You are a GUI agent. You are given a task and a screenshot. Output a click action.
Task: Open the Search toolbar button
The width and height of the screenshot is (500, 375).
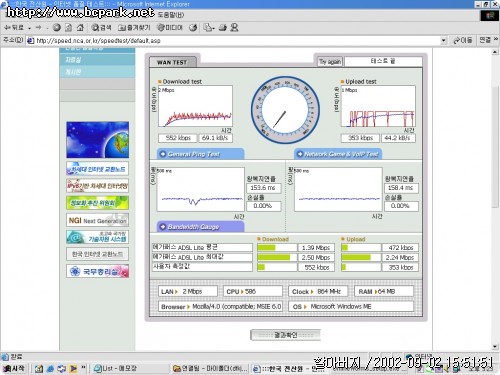click(101, 28)
